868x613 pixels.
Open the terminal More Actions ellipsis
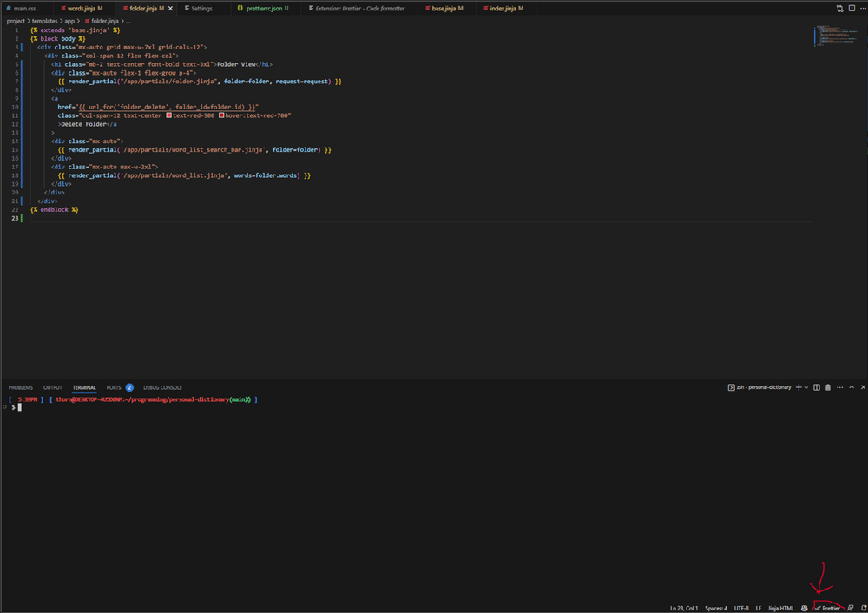839,387
